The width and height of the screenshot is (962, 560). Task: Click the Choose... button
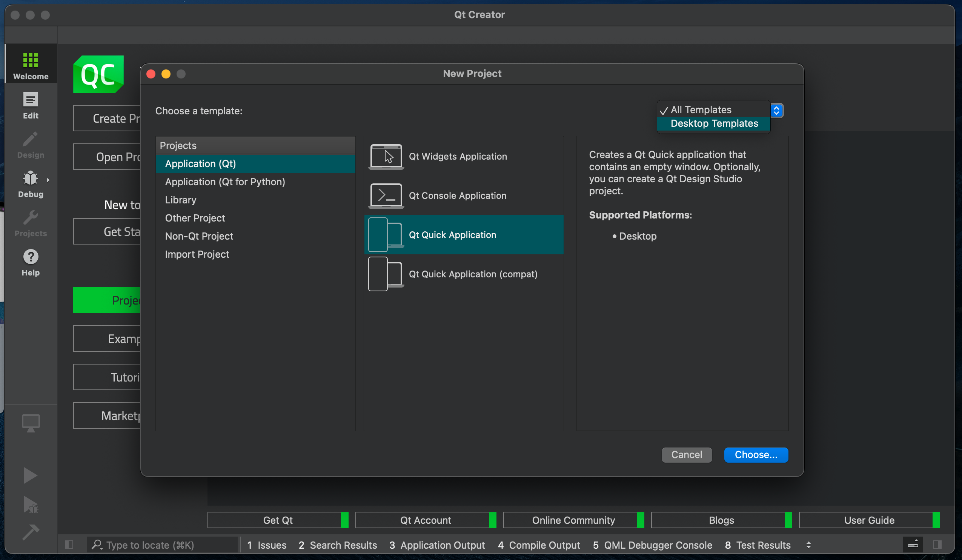pyautogui.click(x=756, y=454)
